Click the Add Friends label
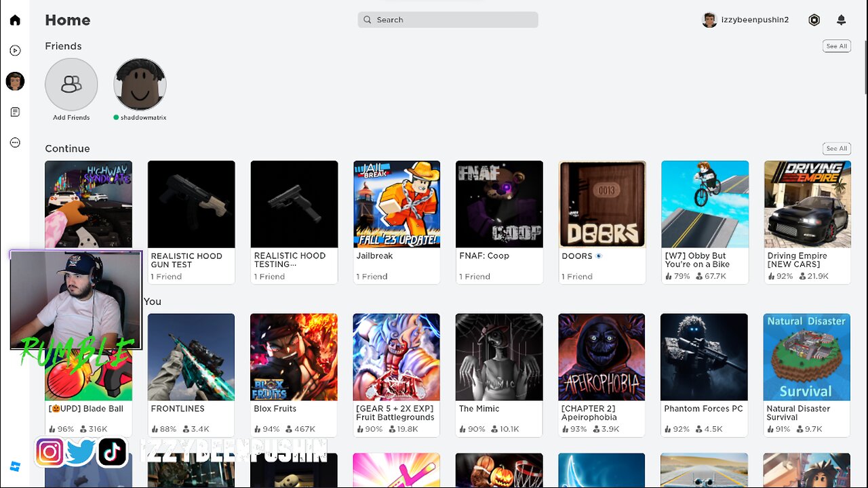 point(71,117)
